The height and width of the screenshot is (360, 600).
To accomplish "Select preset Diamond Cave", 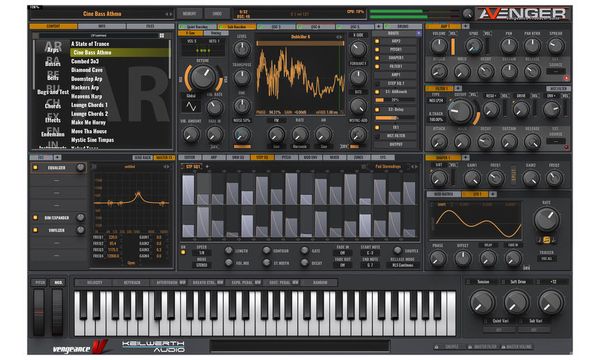I will (87, 70).
